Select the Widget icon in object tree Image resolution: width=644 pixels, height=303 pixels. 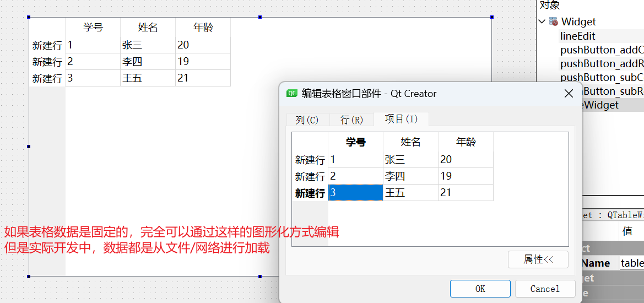554,21
